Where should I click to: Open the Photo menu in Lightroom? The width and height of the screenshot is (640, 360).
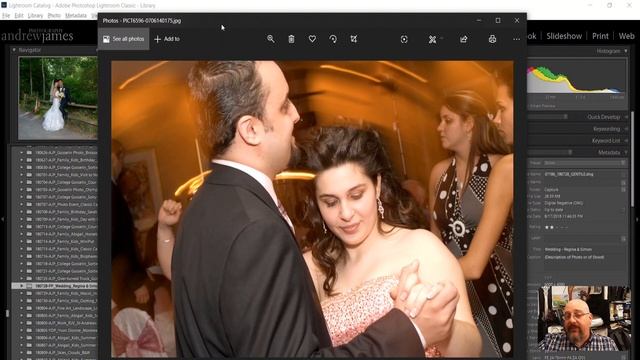point(54,16)
